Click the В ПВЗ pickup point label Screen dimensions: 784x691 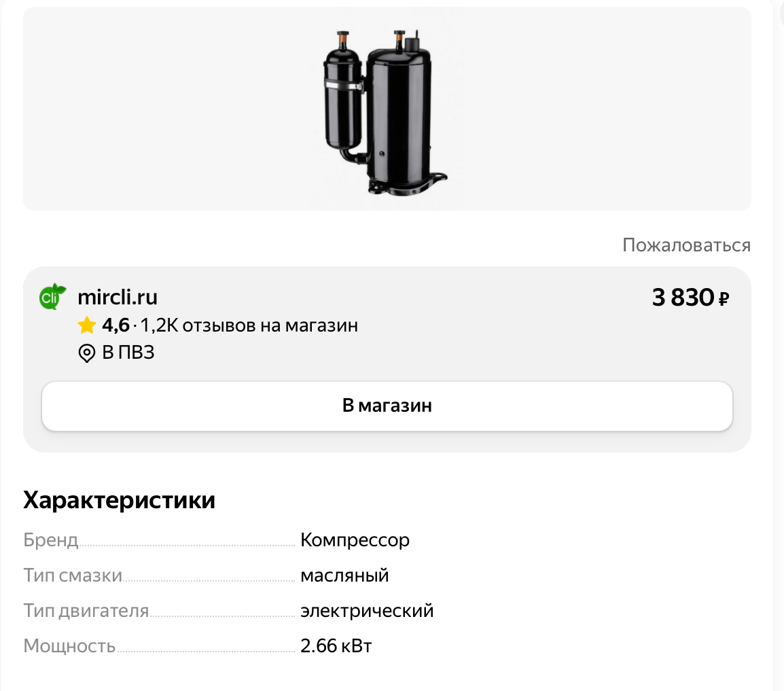tap(128, 353)
